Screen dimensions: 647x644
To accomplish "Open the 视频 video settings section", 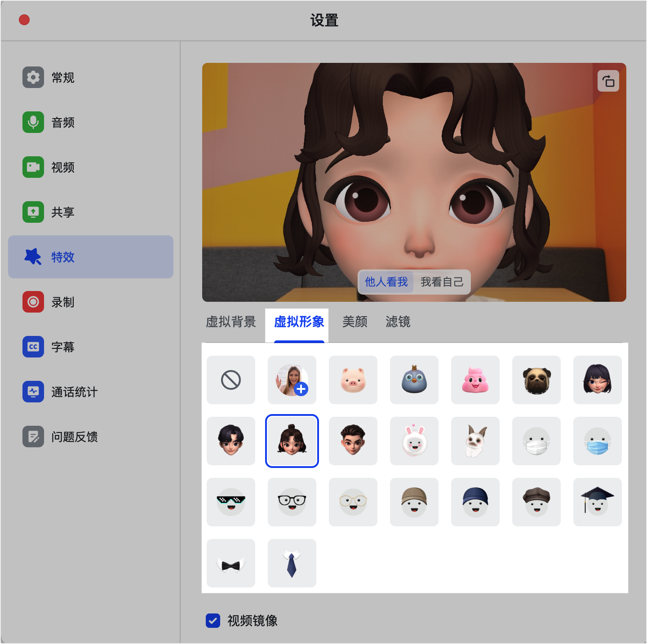I will click(91, 167).
